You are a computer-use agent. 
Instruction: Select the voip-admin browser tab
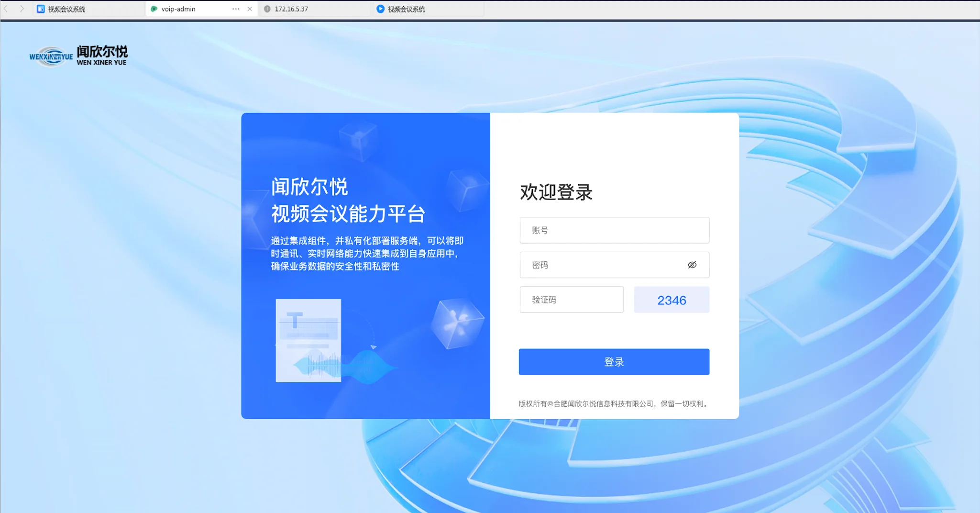pyautogui.click(x=201, y=9)
